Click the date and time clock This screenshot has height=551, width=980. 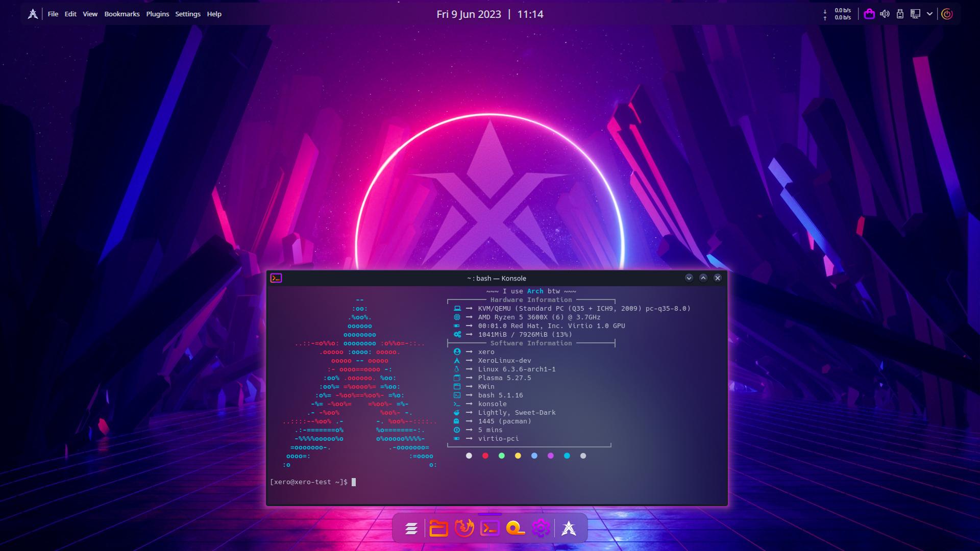[489, 14]
